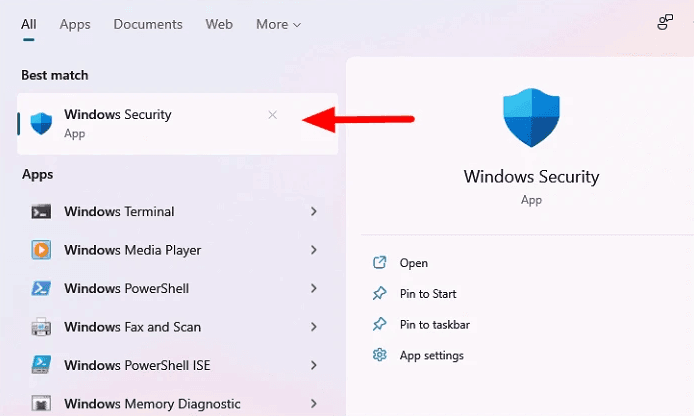Viewport: 694px width, 416px height.
Task: Click the Windows Memory Diagnostic icon
Action: click(41, 404)
